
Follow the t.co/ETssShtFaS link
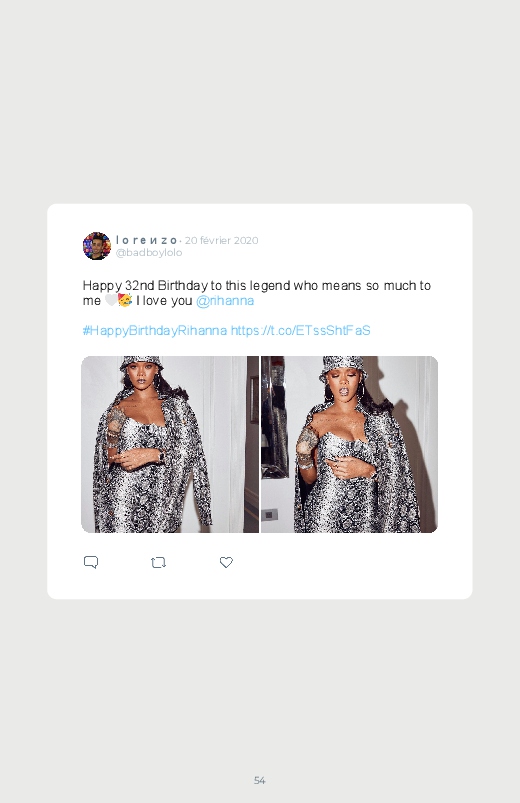click(x=301, y=330)
